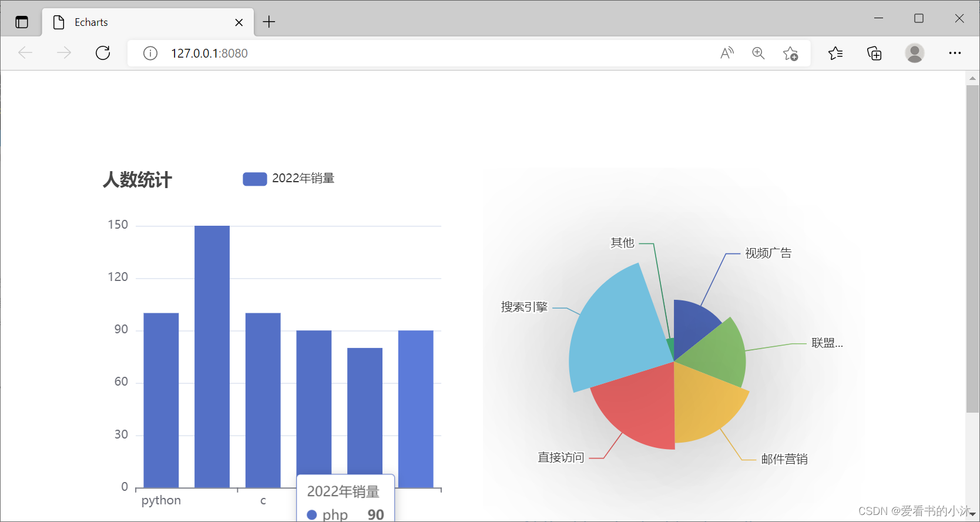
Task: Open a new browser tab
Action: pos(269,22)
